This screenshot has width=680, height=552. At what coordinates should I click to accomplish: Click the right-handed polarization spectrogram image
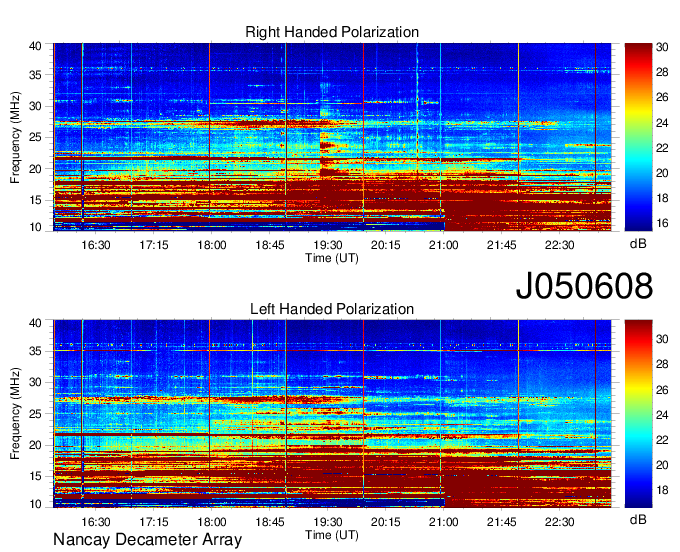(x=332, y=137)
